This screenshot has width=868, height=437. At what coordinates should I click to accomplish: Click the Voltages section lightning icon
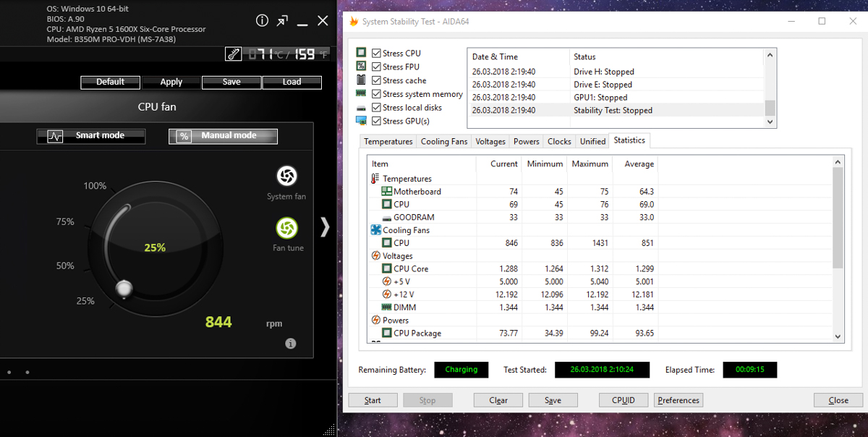375,256
